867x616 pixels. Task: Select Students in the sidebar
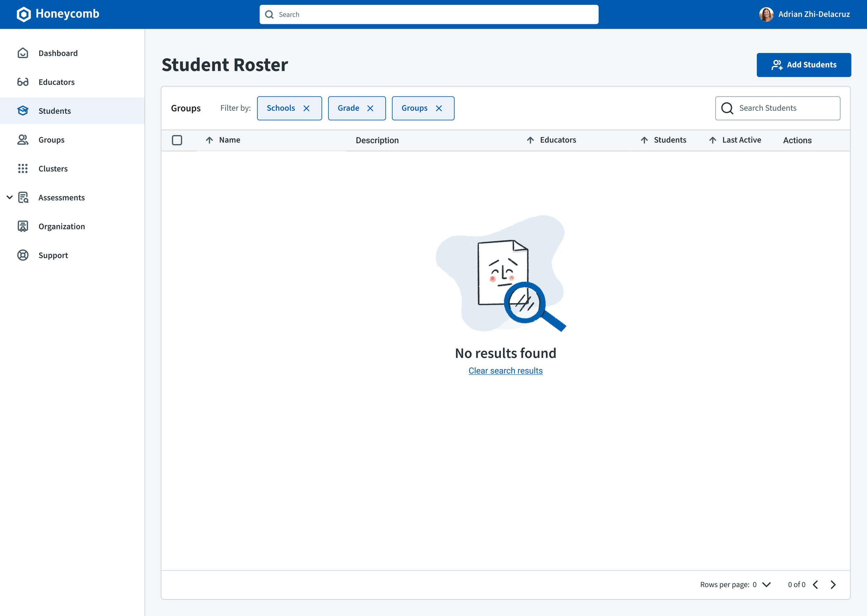(x=55, y=111)
